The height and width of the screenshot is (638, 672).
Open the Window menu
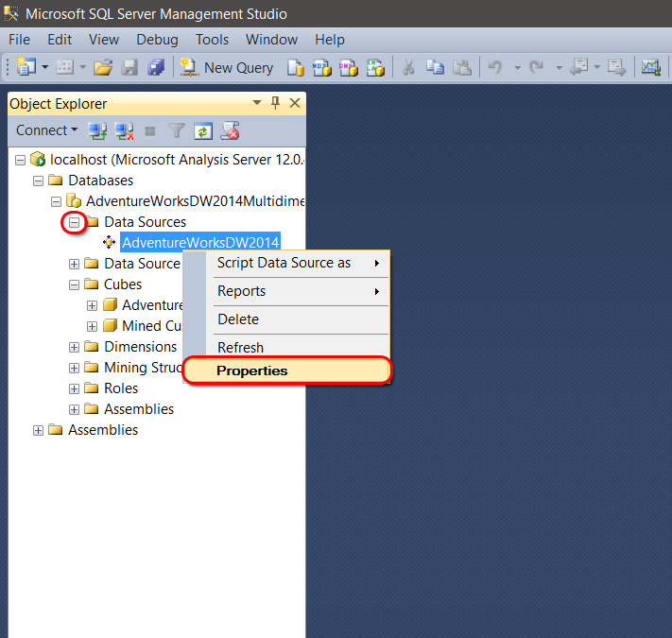point(271,40)
